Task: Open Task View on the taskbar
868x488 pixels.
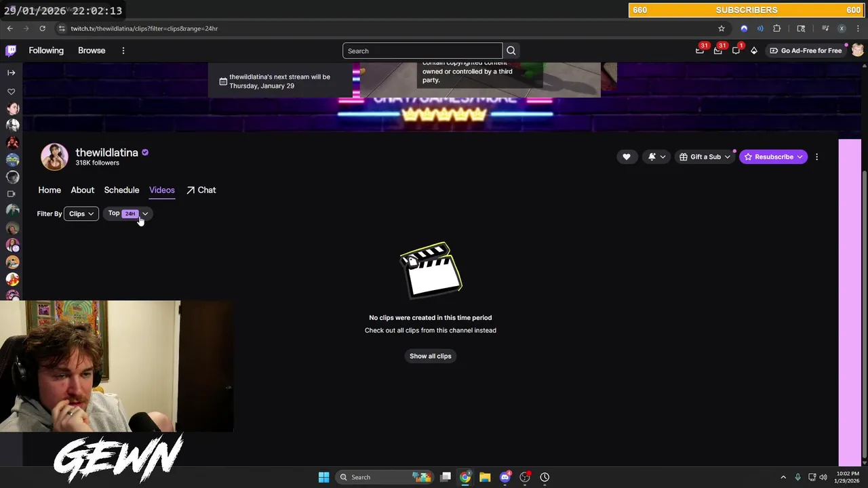Action: pos(446,477)
